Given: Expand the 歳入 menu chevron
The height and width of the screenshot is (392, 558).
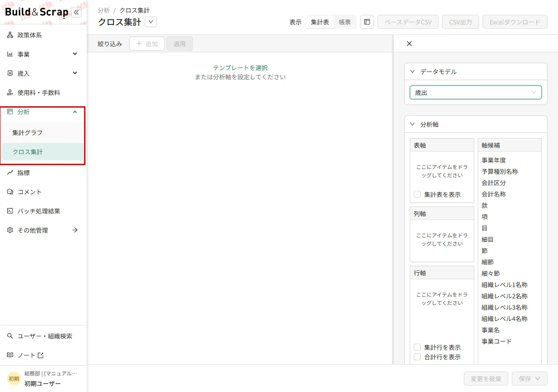Looking at the screenshot, I should pos(75,73).
